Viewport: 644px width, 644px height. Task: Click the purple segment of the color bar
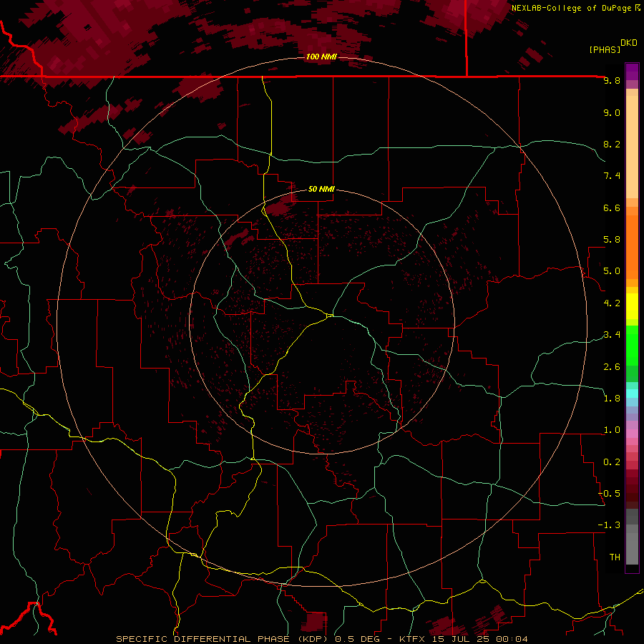(632, 72)
